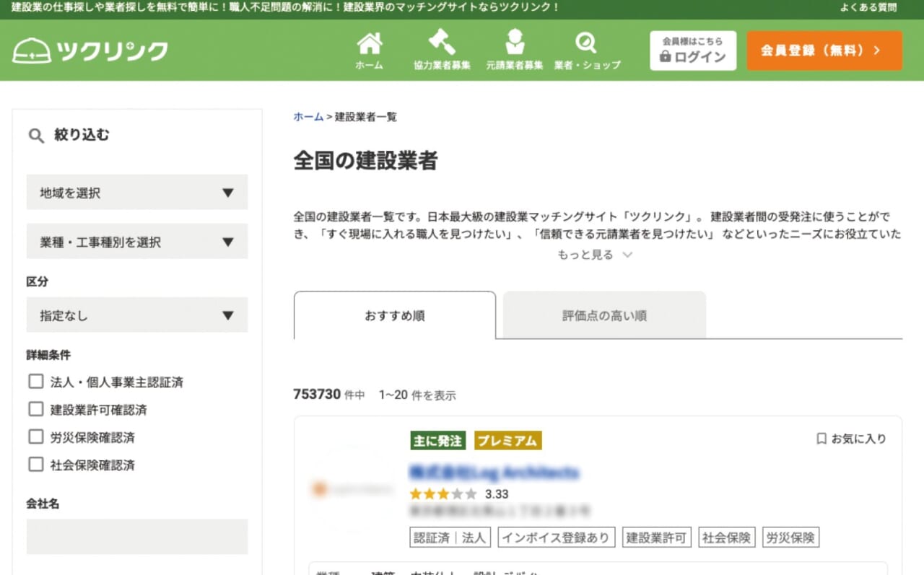Screen dimensions: 924x575
Task: Click the ホーム home icon in the header
Action: tap(370, 43)
